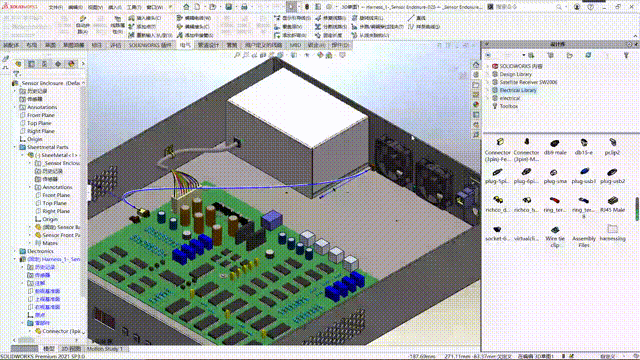Select the RJ45 Male library part
Viewport: 640px width, 360px height.
point(613,204)
